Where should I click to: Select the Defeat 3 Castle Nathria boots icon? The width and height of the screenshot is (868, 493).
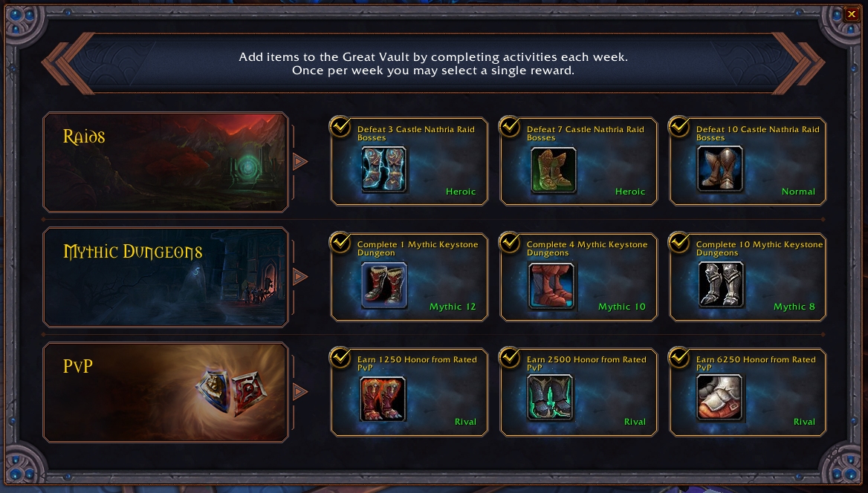coord(383,169)
